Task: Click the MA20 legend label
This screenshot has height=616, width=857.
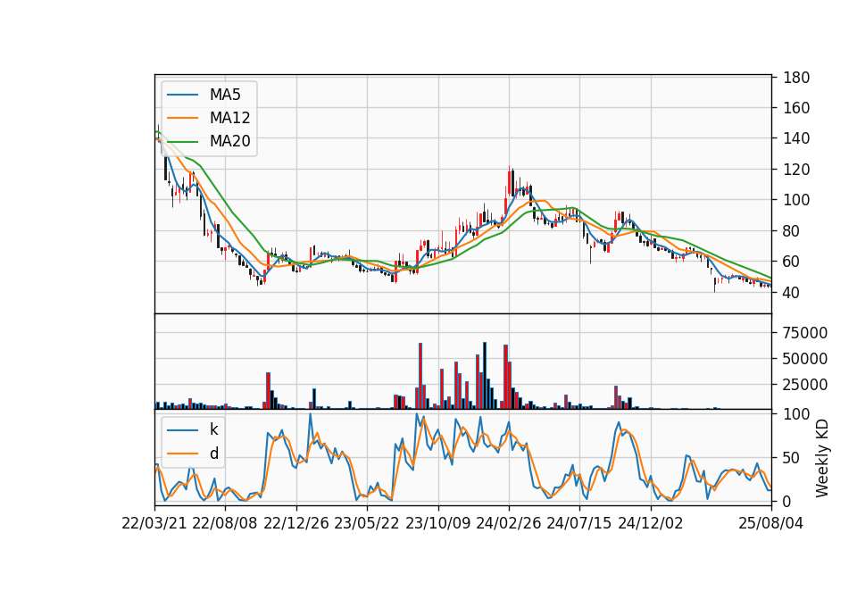Action: point(229,141)
